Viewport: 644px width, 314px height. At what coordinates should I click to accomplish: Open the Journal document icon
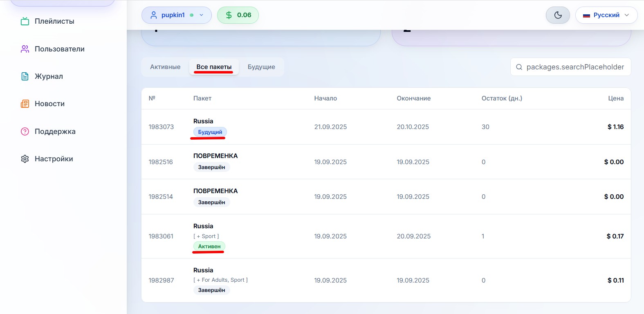[25, 76]
